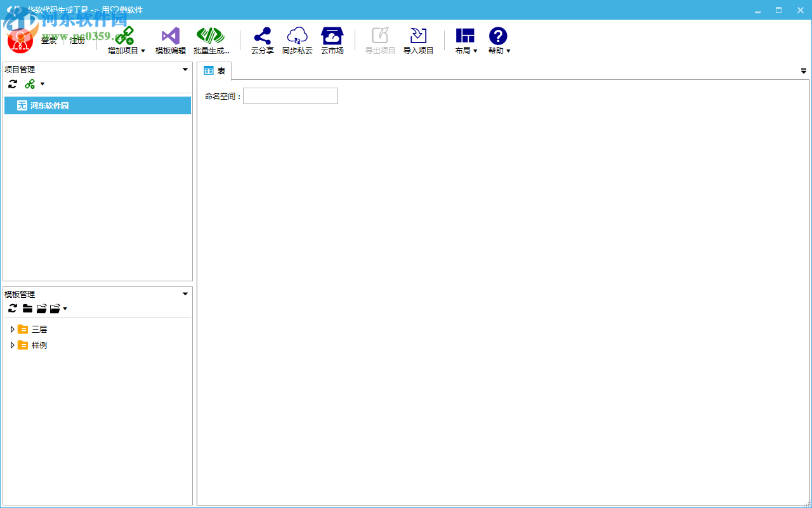Click the red user avatar icon

tap(20, 41)
